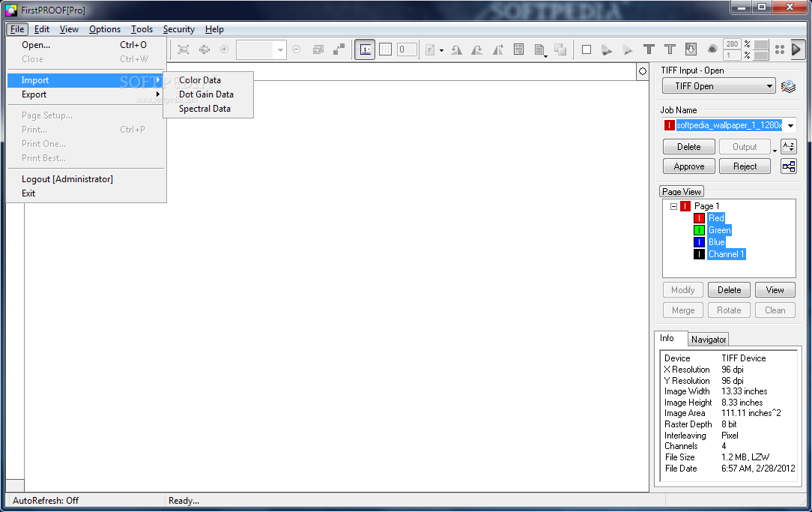Open the document page dropdown icon
812x512 pixels.
point(540,50)
